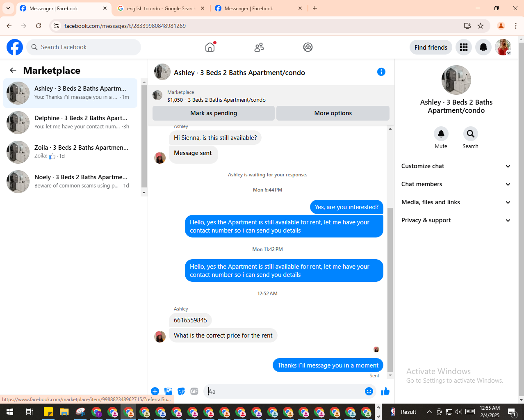Click the chat list scrollbar

coord(144,136)
